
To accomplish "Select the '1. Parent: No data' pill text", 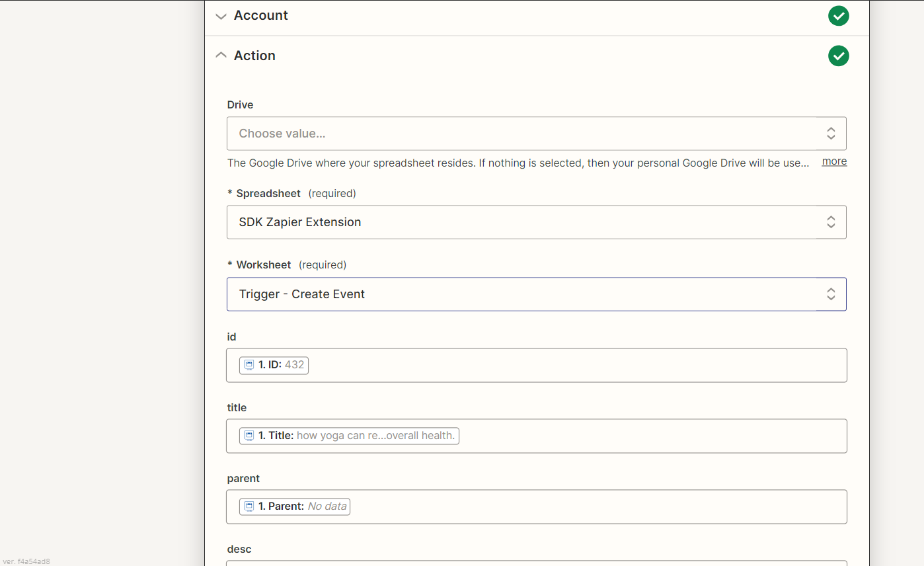I will (x=302, y=506).
